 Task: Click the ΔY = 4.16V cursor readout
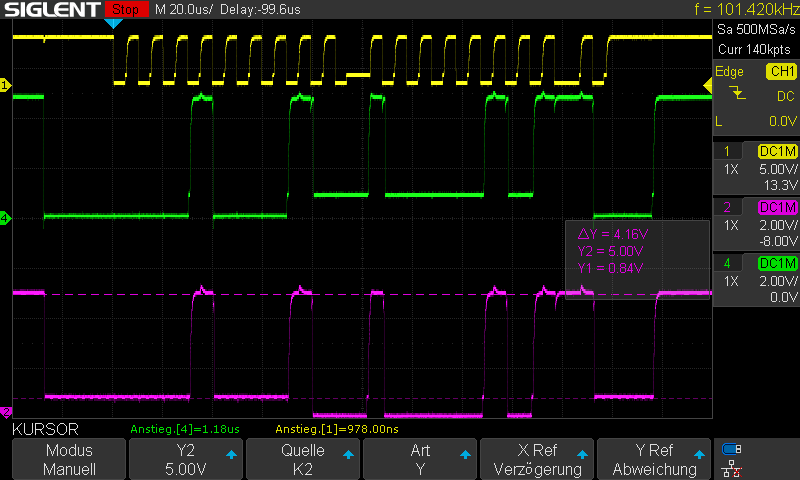pos(613,234)
